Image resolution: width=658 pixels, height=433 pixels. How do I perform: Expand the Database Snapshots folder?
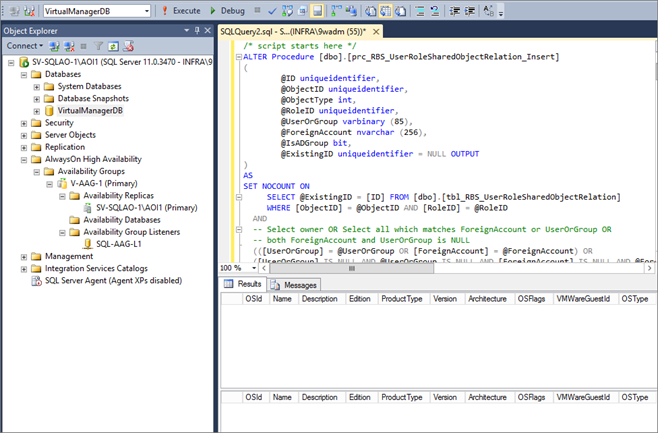coord(37,99)
